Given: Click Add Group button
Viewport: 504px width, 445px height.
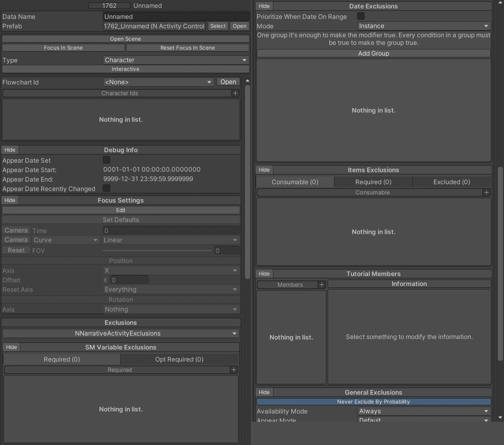Looking at the screenshot, I should click(x=373, y=53).
